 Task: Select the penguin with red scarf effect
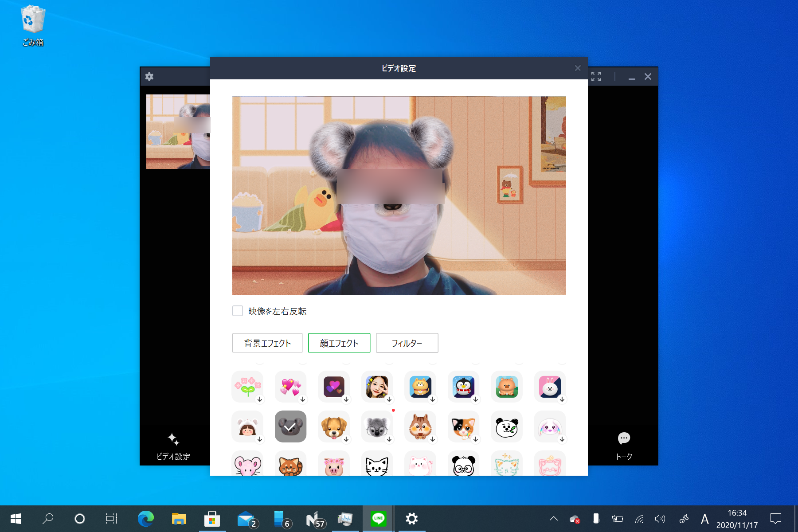(463, 387)
